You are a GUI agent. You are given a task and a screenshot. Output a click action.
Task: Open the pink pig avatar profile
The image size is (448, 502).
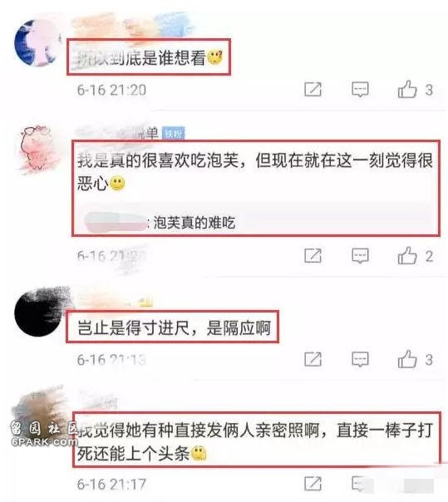click(x=37, y=149)
